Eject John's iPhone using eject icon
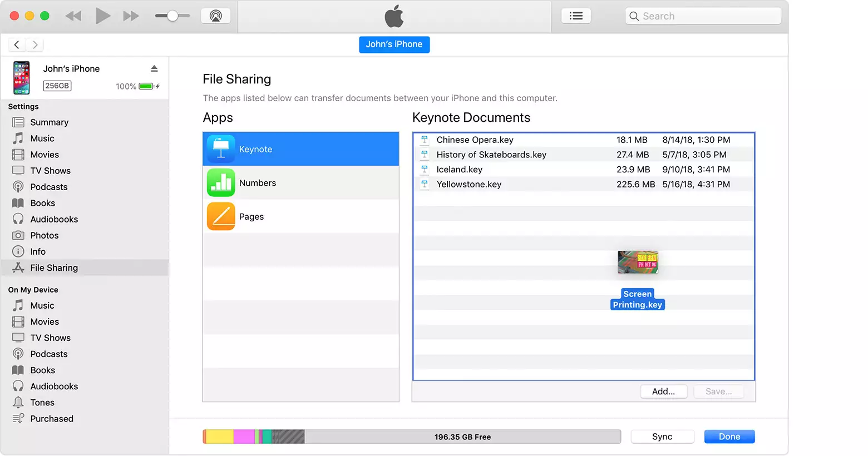Screen dimensions: 868x456 tap(154, 68)
